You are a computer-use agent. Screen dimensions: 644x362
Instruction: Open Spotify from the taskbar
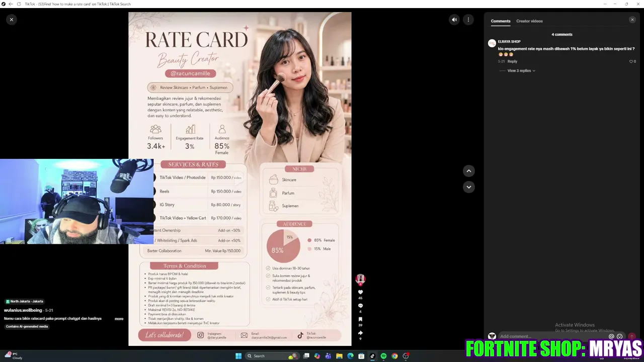click(383, 356)
